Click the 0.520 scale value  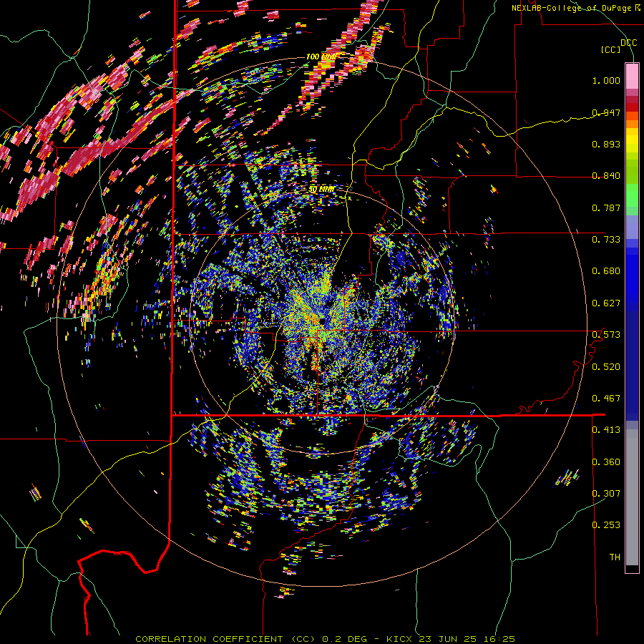(x=606, y=367)
